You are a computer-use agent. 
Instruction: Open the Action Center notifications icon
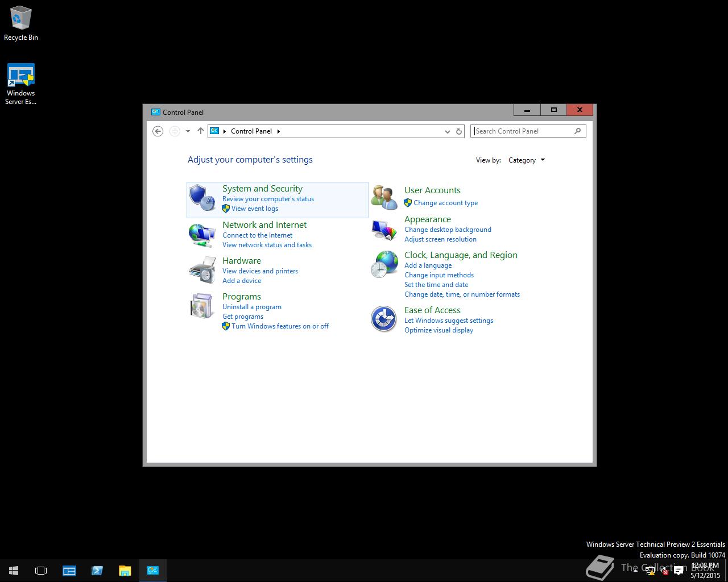coord(679,571)
